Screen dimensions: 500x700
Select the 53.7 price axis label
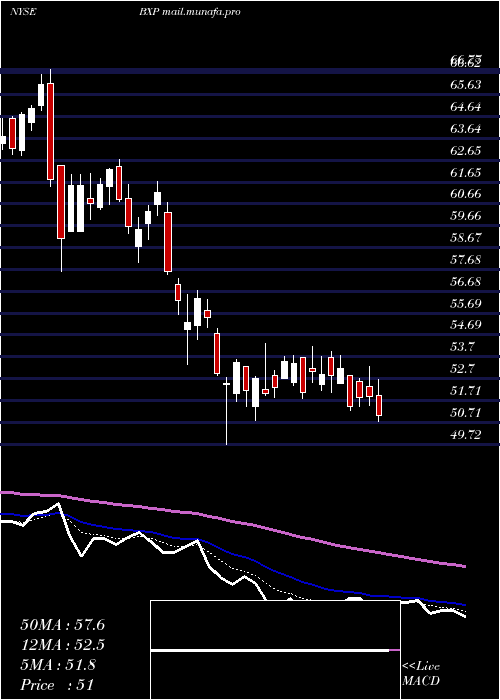(x=463, y=347)
